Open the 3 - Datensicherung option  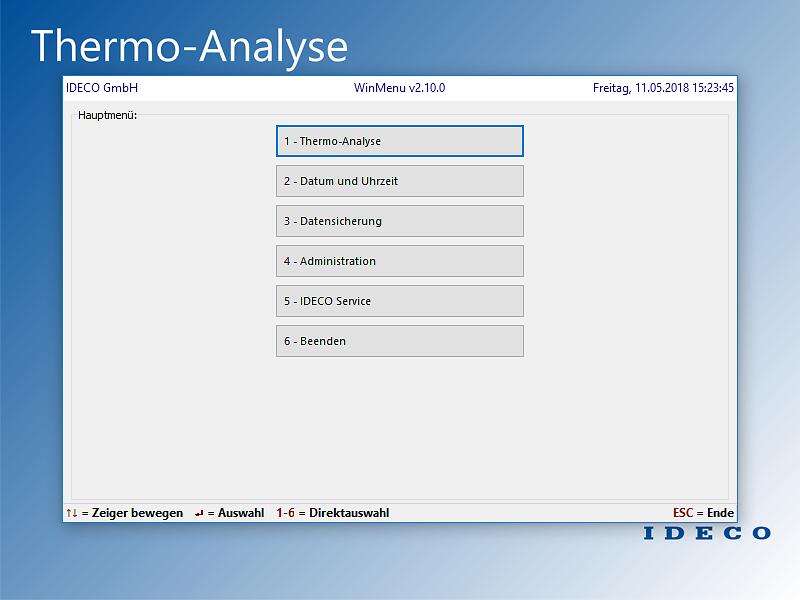(399, 221)
